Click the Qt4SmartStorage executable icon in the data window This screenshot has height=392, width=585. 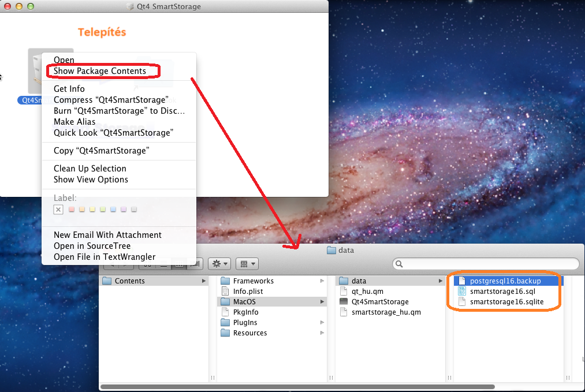pyautogui.click(x=344, y=301)
